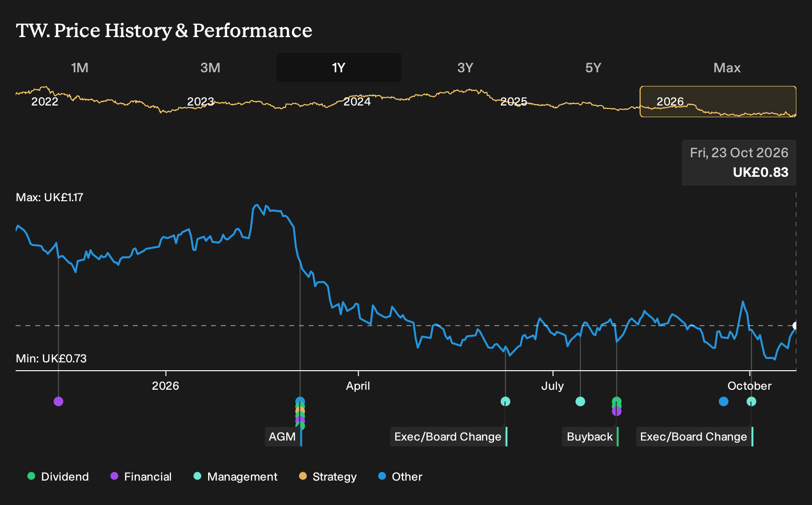Click the July axis label
Viewport: 812px width, 505px height.
[x=553, y=386]
